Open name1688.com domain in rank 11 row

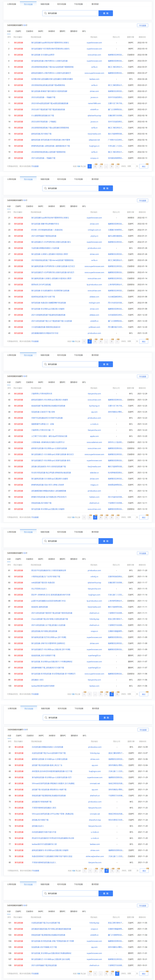click(94, 104)
